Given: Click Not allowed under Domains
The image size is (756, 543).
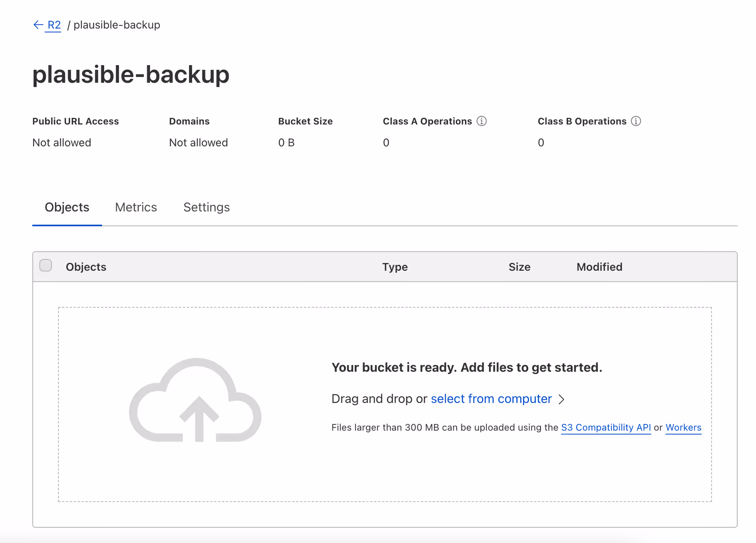Looking at the screenshot, I should 198,142.
